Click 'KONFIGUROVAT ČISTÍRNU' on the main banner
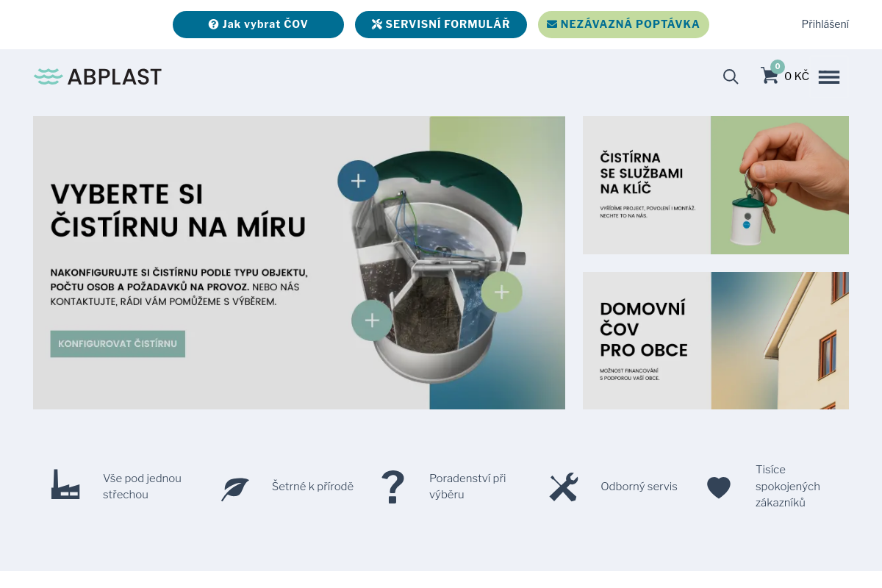This screenshot has width=882, height=588. coord(118,343)
